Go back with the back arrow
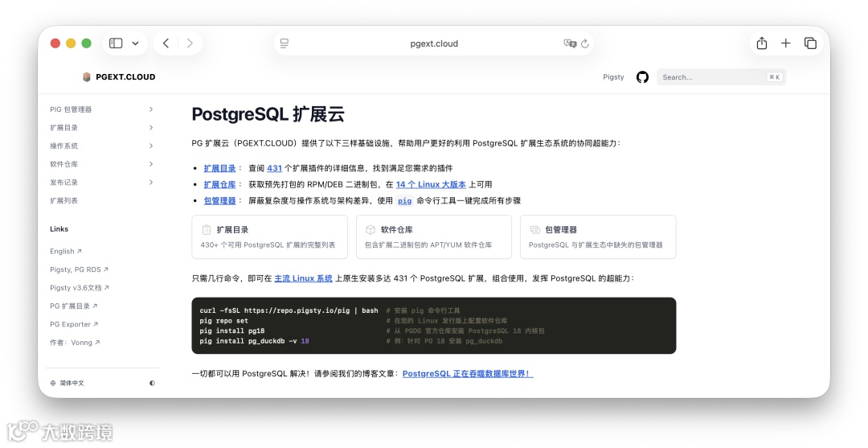 coord(166,43)
